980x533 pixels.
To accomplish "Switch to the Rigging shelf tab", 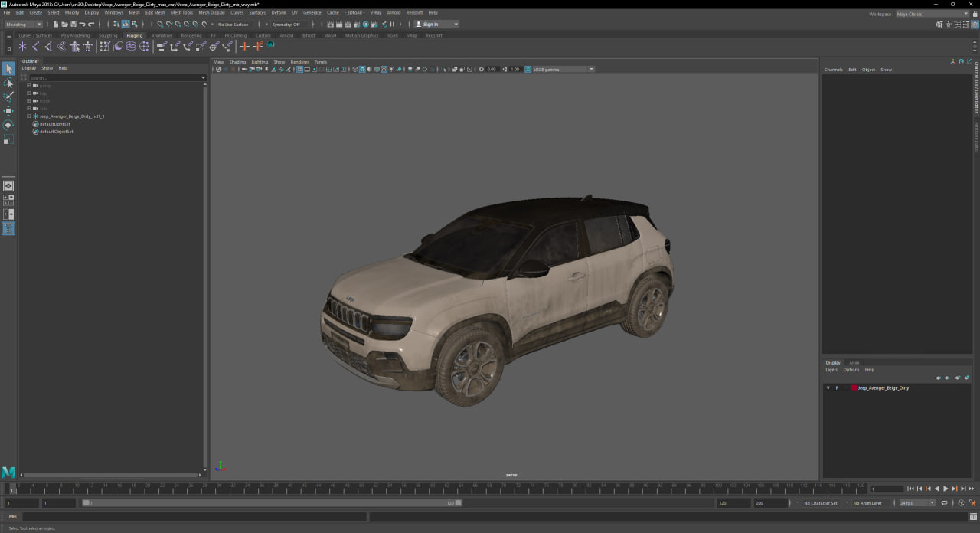I will [135, 35].
